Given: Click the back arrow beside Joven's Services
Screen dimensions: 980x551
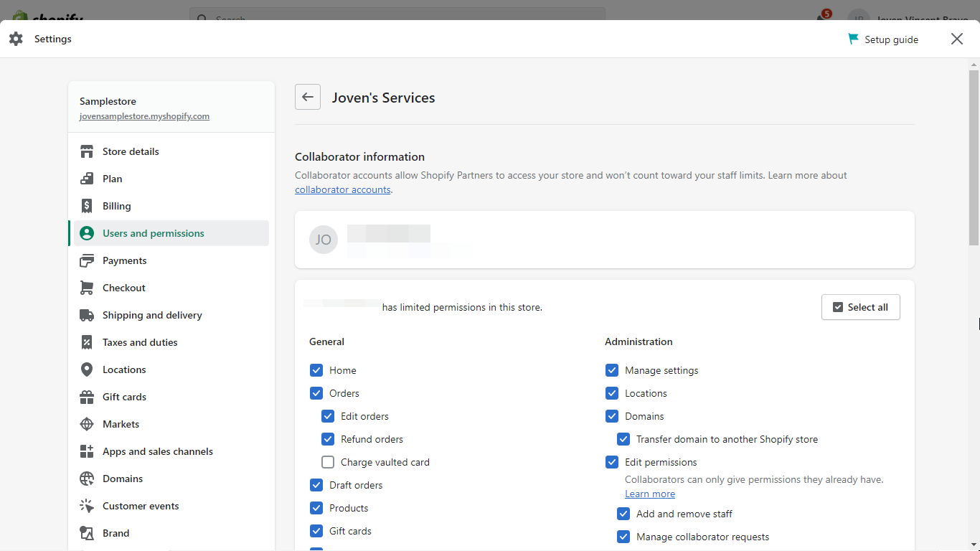Looking at the screenshot, I should 308,98.
